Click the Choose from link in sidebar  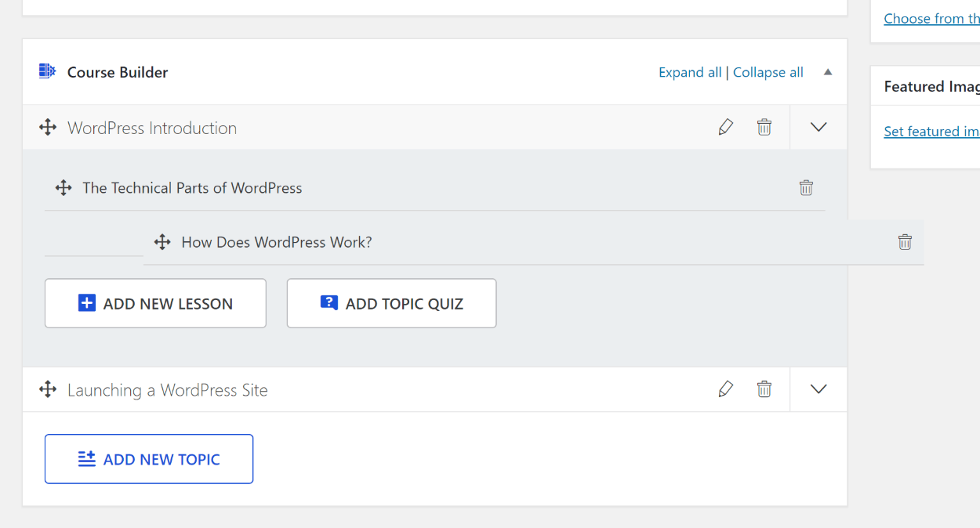pos(931,19)
